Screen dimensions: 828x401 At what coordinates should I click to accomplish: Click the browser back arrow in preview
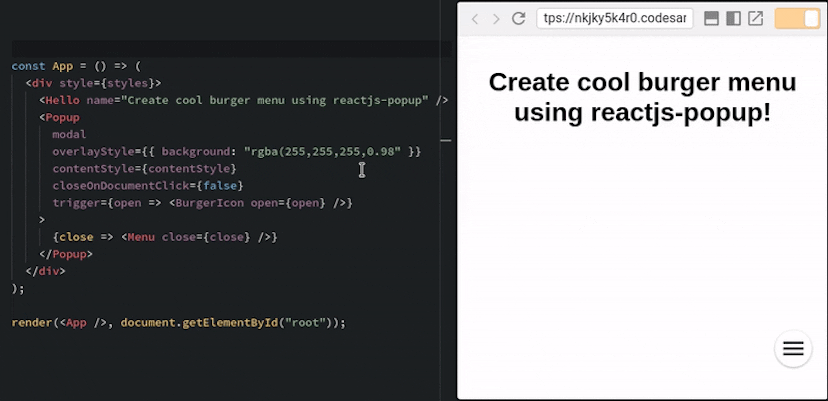click(475, 19)
